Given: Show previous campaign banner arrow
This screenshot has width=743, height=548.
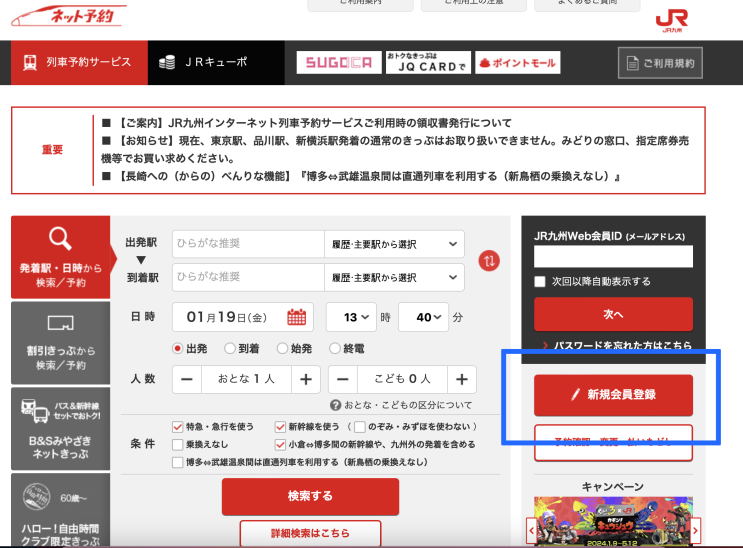Looking at the screenshot, I should (531, 530).
